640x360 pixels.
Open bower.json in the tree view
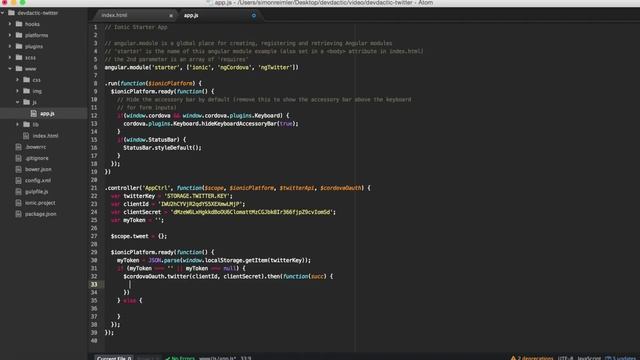(38, 169)
